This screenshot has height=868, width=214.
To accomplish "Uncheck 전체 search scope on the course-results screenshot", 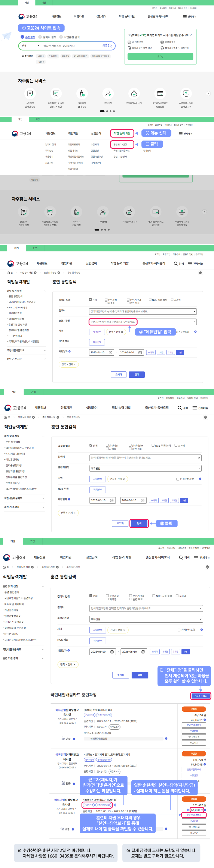I will [91, 596].
